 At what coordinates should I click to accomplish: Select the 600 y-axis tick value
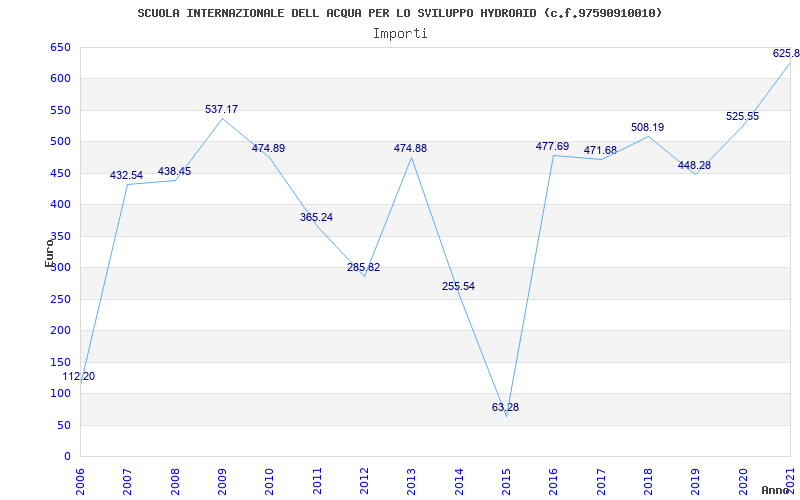coord(60,79)
